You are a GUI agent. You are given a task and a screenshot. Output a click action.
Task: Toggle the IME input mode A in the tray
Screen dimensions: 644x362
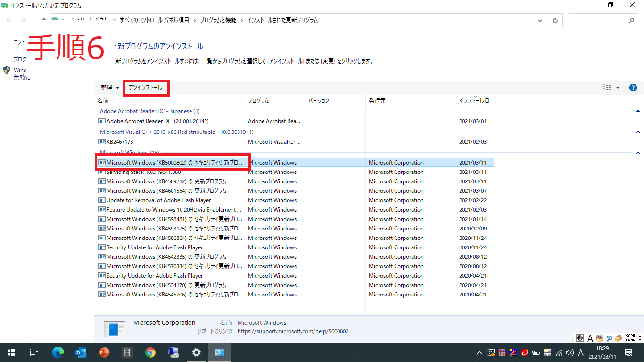pos(581,353)
